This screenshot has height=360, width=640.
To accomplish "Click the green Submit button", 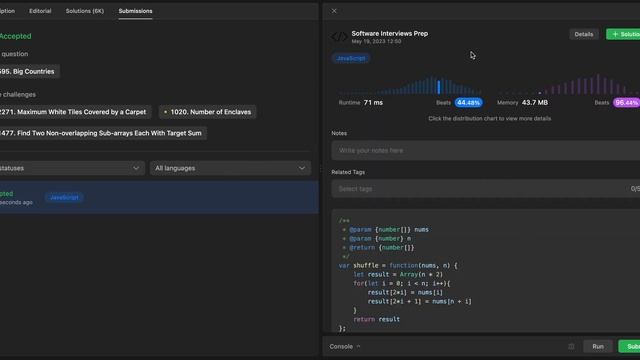I will click(630, 347).
